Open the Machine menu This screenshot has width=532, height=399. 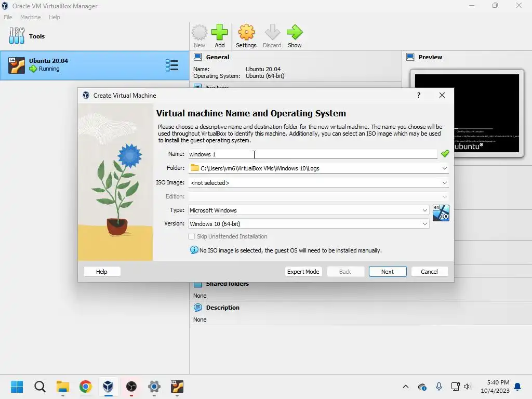tap(30, 17)
